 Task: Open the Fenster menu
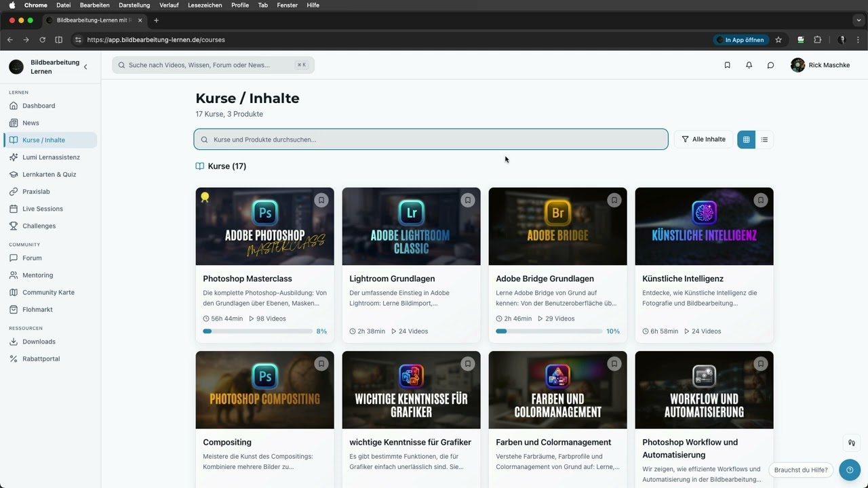288,5
